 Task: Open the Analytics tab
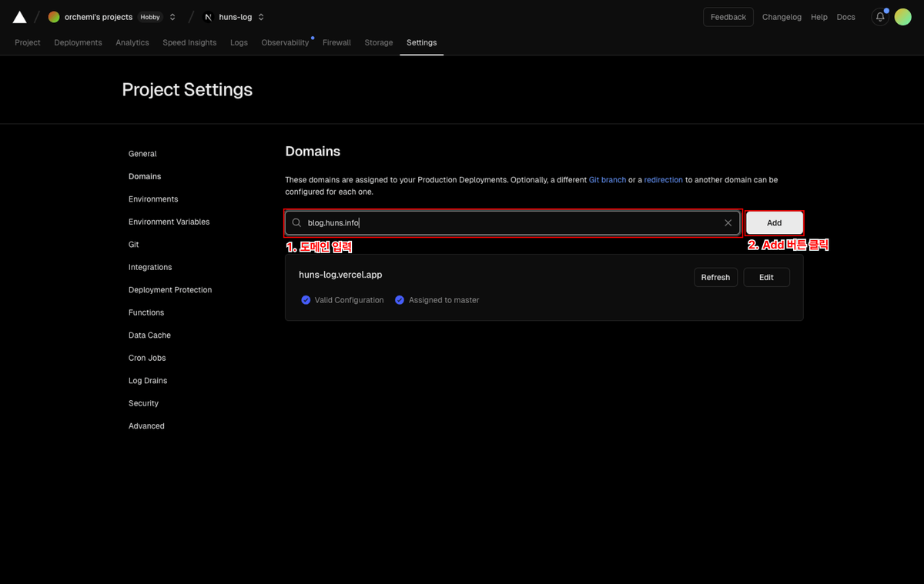(x=132, y=42)
